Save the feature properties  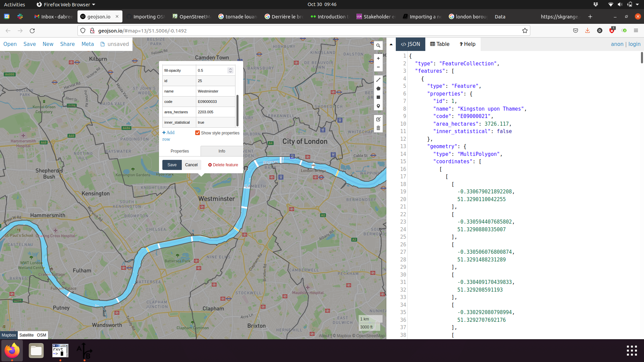pos(172,165)
